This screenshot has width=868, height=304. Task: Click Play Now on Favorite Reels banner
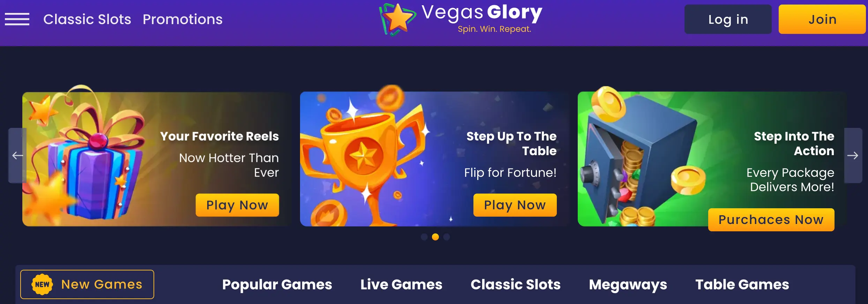pyautogui.click(x=237, y=205)
